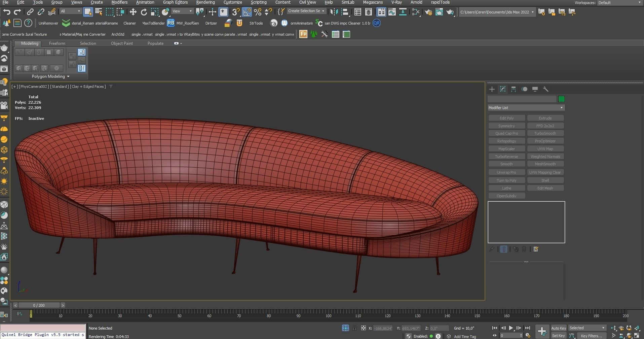
Task: Expand the Modifier List dropdown
Action: 526,108
